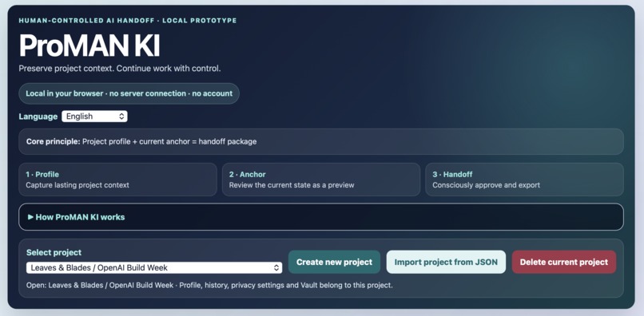The height and width of the screenshot is (316, 644).
Task: Open the Language dropdown set to English
Action: [94, 117]
